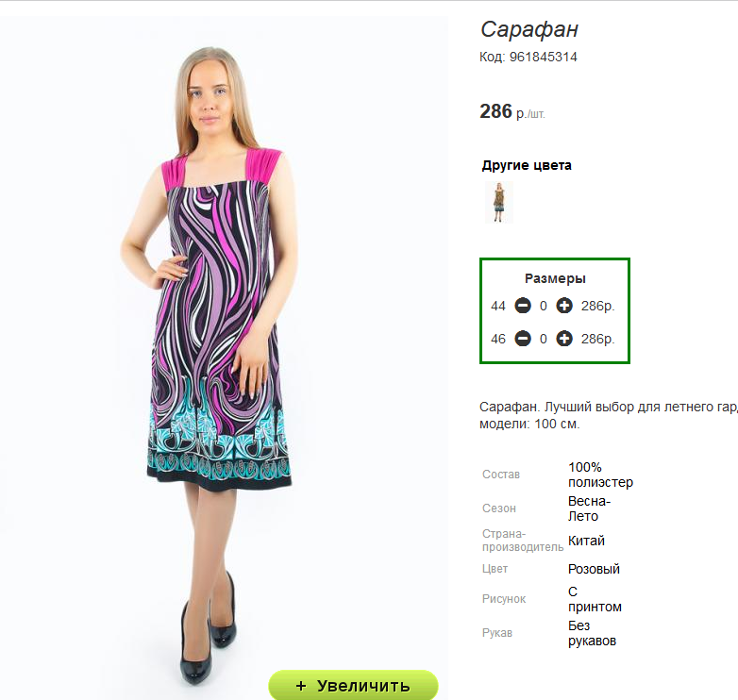
Task: Click the 100% полиэстер composition value
Action: pos(600,475)
